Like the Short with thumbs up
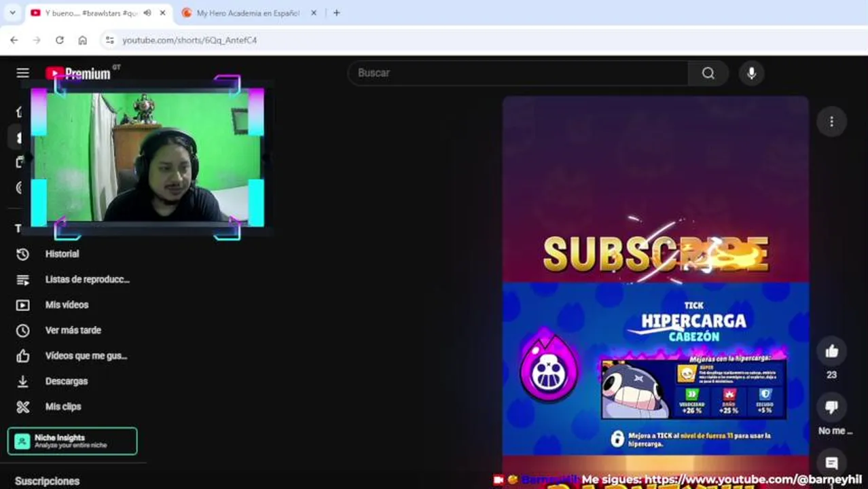Viewport: 868px width, 489px height. pos(831,351)
